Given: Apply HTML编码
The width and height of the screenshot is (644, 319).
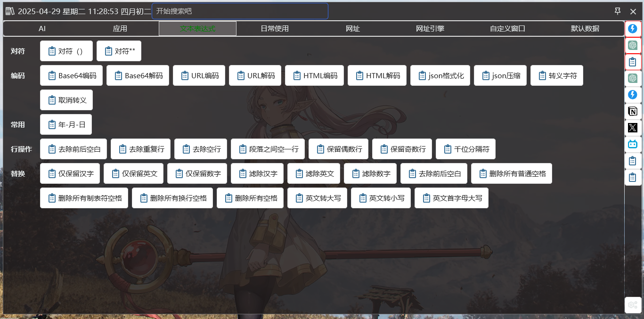Looking at the screenshot, I should (315, 75).
